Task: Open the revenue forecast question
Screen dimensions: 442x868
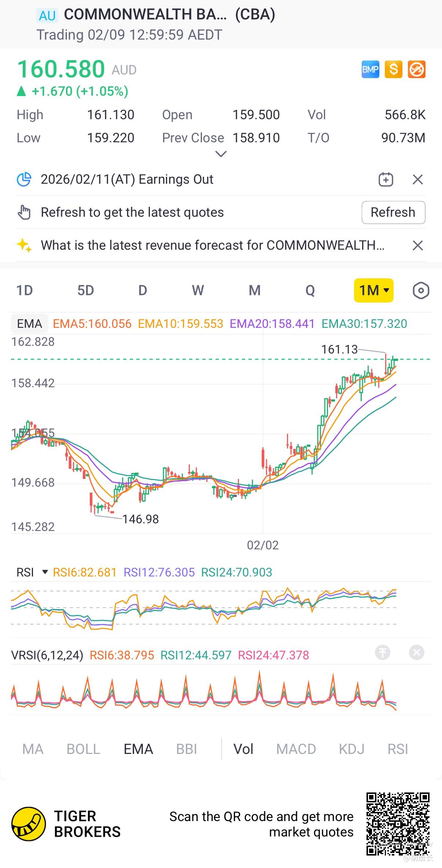Action: pos(213,245)
